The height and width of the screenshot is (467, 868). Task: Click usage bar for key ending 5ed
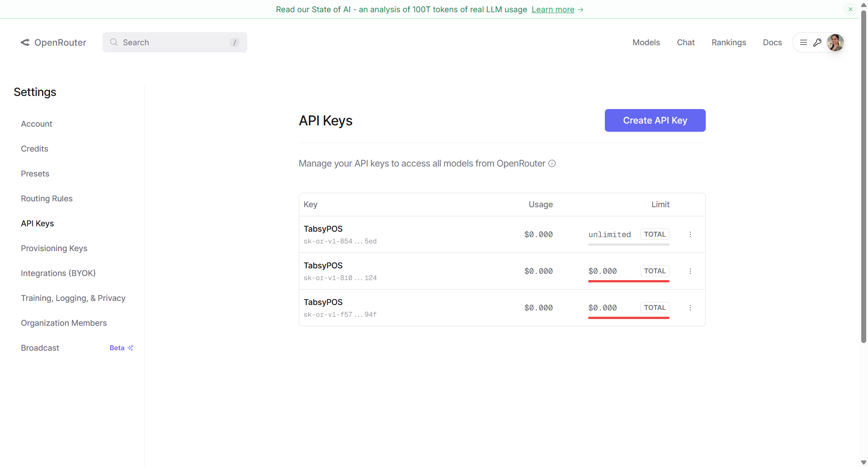pyautogui.click(x=629, y=245)
